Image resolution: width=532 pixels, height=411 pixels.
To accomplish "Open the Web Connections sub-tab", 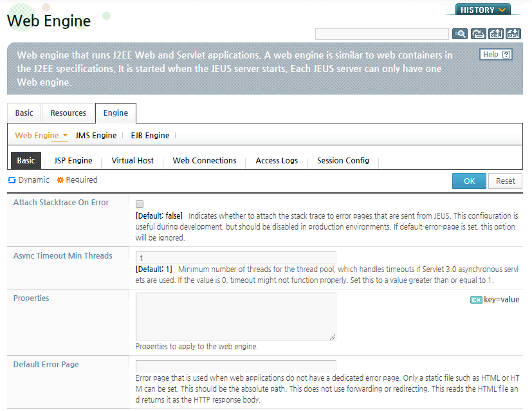I will point(205,160).
